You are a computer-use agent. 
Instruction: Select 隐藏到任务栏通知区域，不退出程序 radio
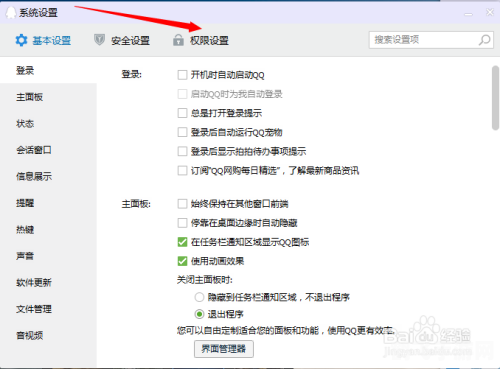tap(199, 297)
